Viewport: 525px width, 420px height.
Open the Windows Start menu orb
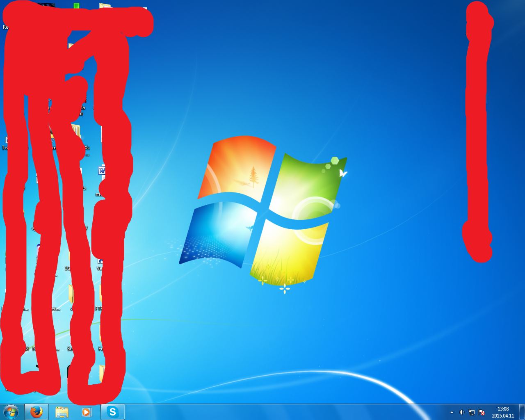[11, 412]
